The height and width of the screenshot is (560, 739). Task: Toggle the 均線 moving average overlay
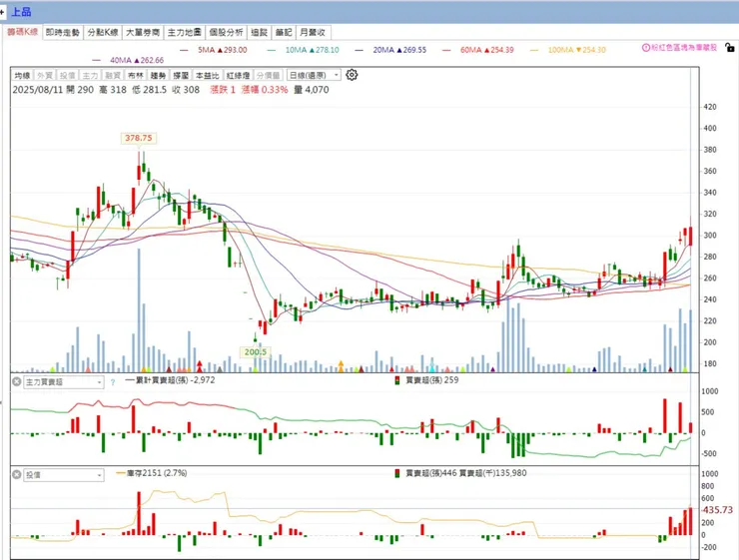pyautogui.click(x=22, y=75)
